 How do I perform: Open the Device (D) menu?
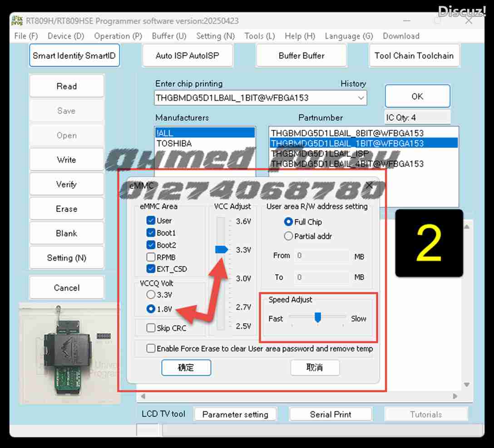66,36
